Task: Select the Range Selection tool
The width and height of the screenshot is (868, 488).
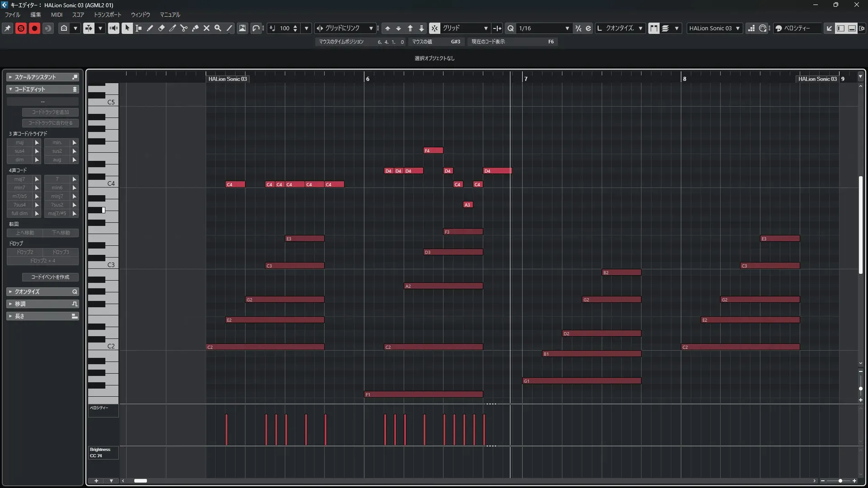Action: coord(139,28)
